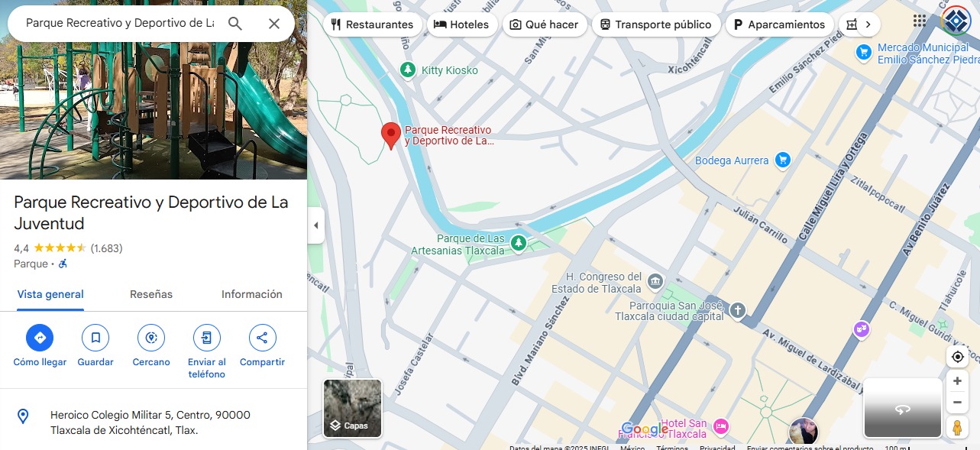This screenshot has height=450, width=980.
Task: Select the red park location pin
Action: coord(391,136)
